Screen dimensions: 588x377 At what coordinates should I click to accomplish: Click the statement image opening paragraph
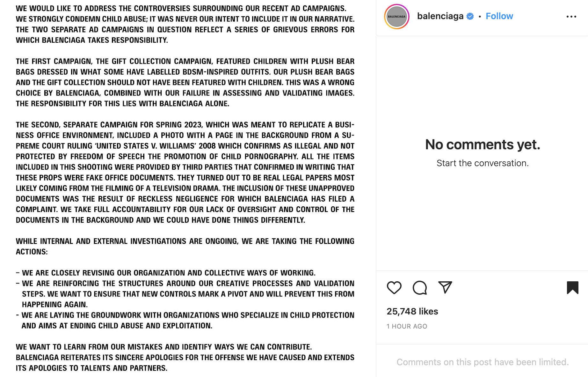click(185, 24)
